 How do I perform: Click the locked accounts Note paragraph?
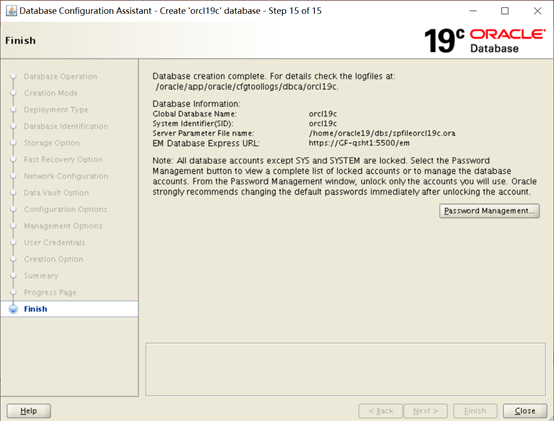344,176
